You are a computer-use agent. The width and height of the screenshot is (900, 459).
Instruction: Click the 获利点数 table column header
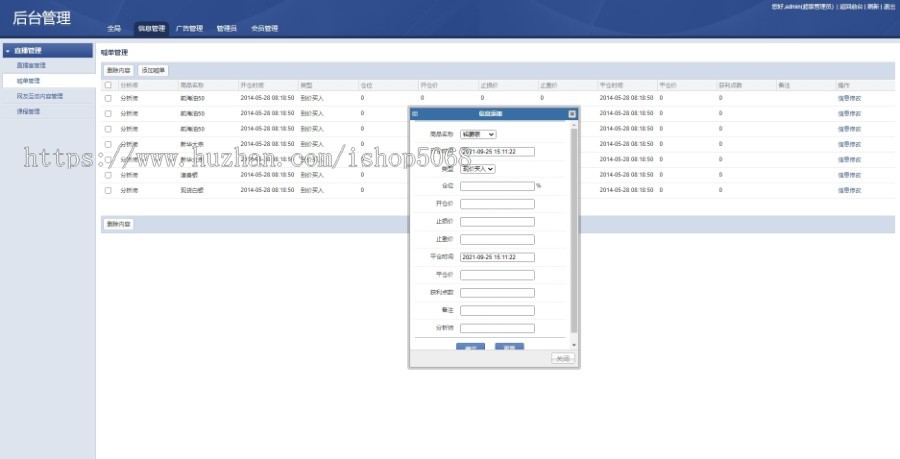click(x=730, y=85)
